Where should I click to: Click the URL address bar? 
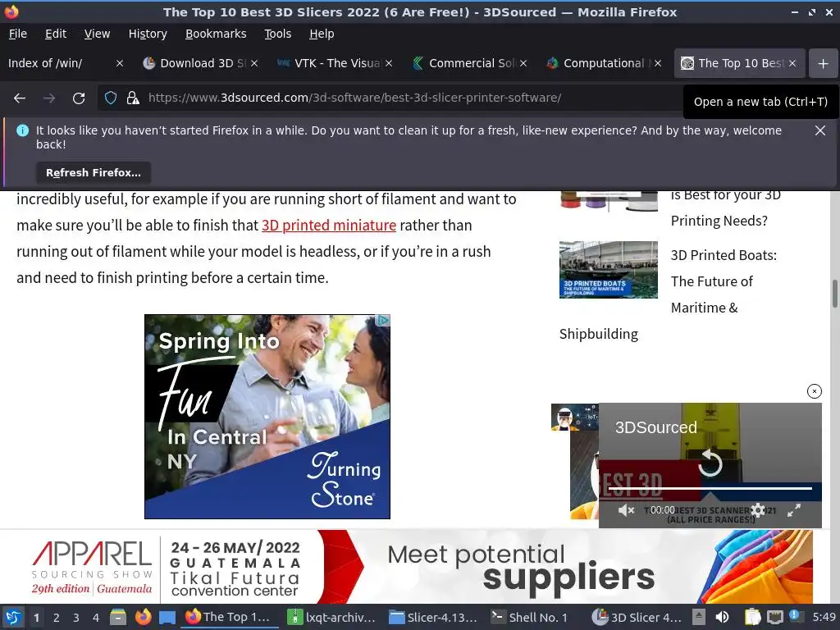point(388,98)
